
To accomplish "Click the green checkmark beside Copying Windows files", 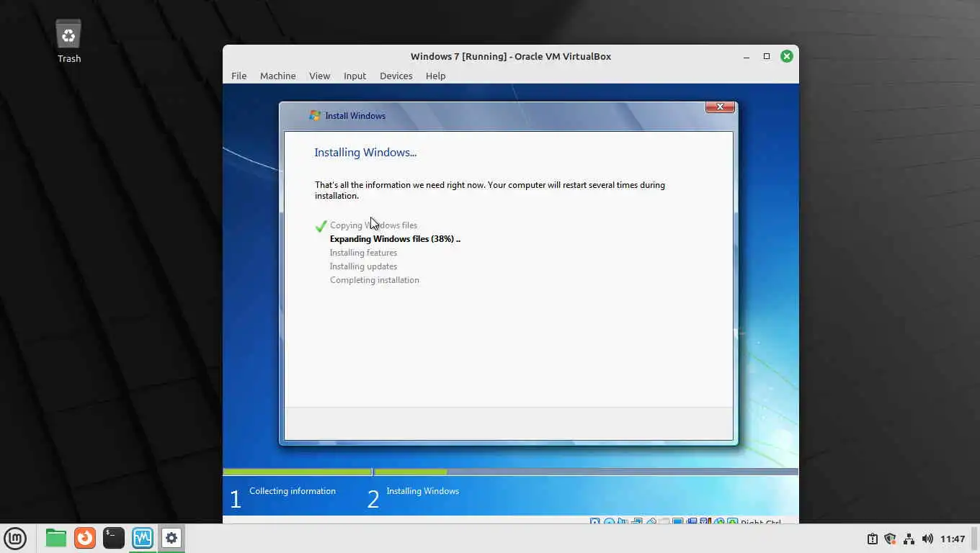I will pos(321,226).
